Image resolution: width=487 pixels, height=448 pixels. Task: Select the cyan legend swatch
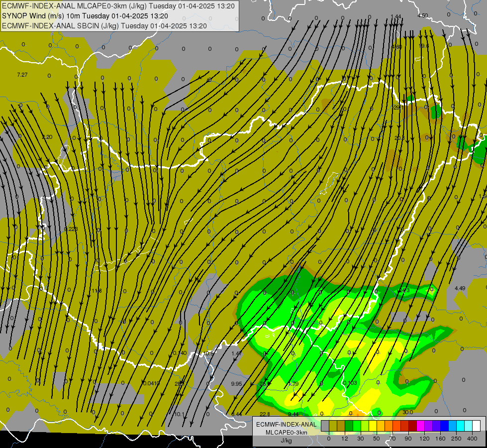461,426
